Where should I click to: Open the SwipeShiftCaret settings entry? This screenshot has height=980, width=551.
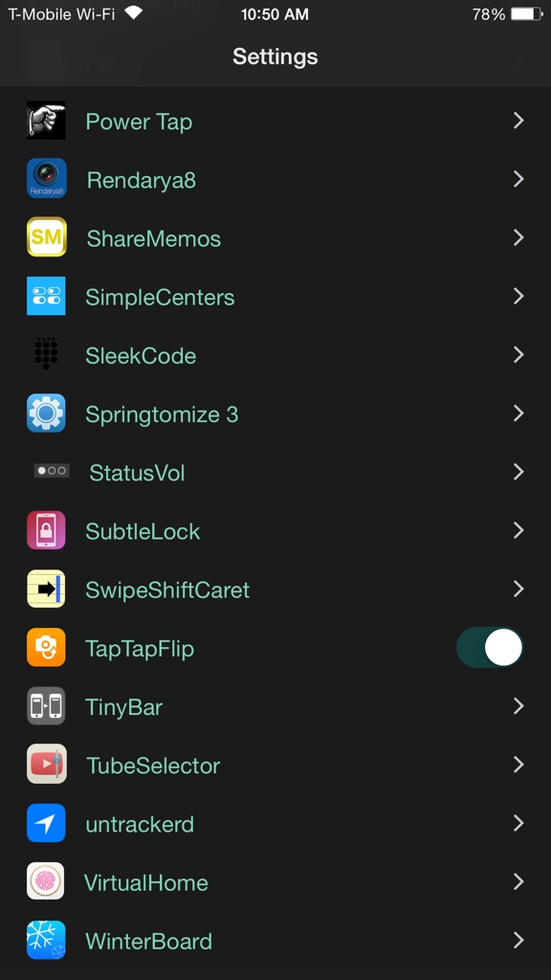click(275, 589)
